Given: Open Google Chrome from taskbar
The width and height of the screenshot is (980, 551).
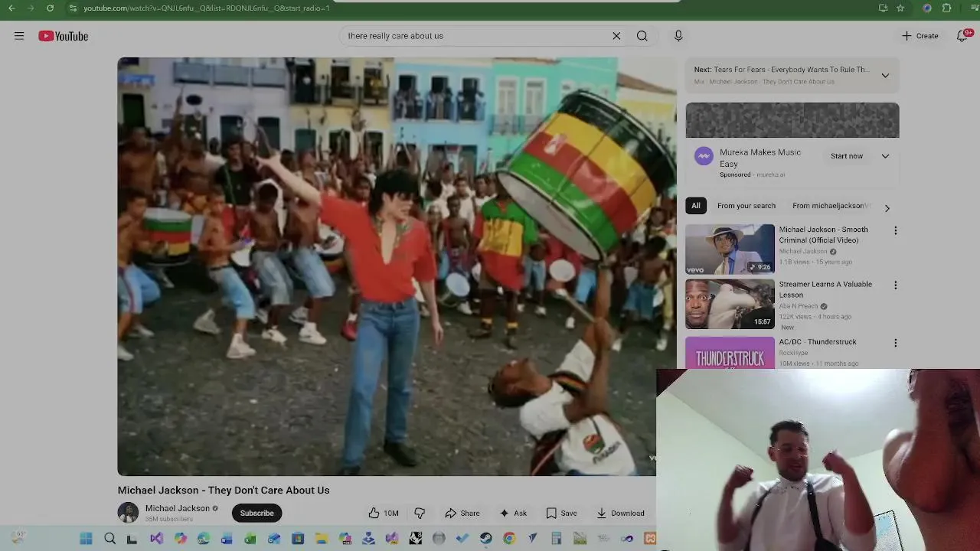Looking at the screenshot, I should [x=509, y=539].
